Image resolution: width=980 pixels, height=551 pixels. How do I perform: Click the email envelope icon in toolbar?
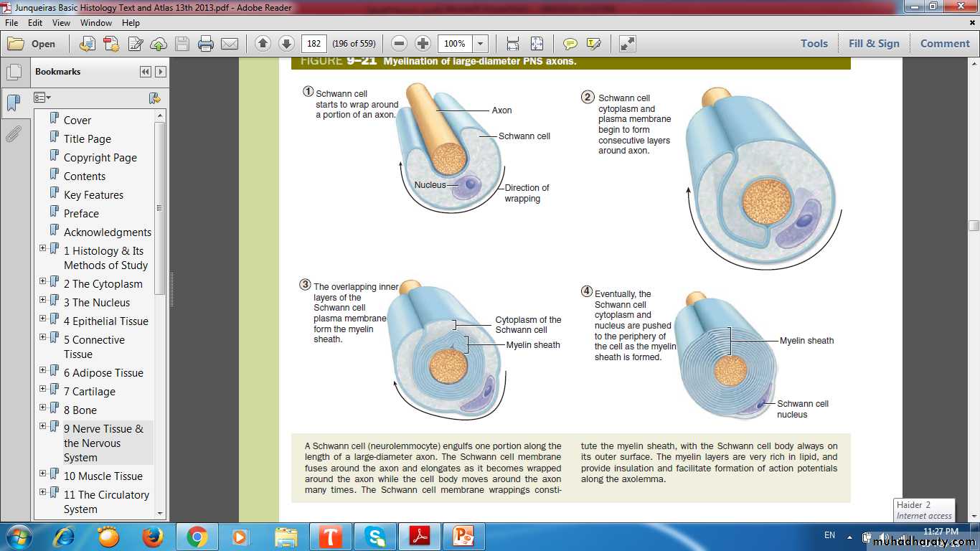click(x=230, y=44)
